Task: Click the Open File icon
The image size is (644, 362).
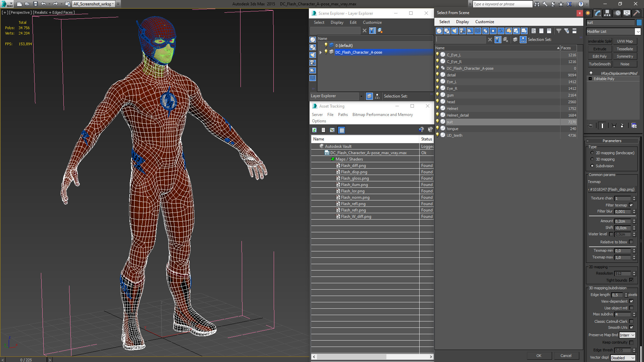Action: pyautogui.click(x=27, y=4)
